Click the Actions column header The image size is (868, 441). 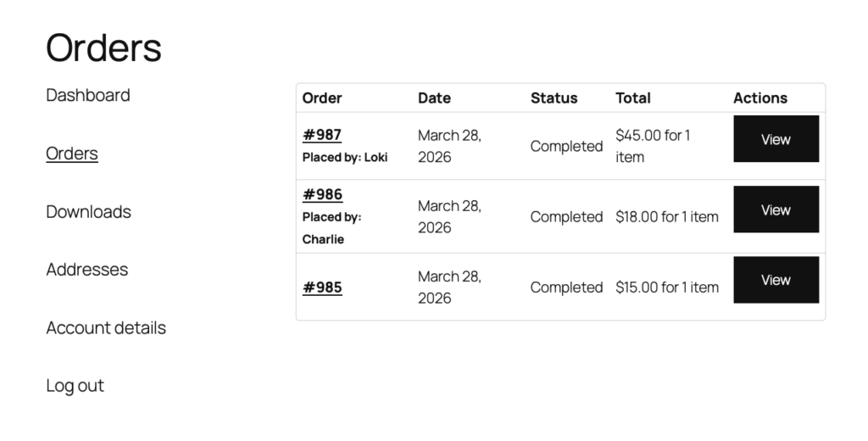tap(760, 98)
